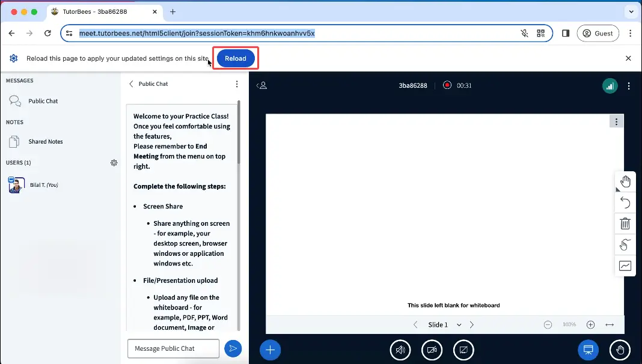Toggle audio with the speaker button
This screenshot has height=364, width=642.
(x=400, y=350)
